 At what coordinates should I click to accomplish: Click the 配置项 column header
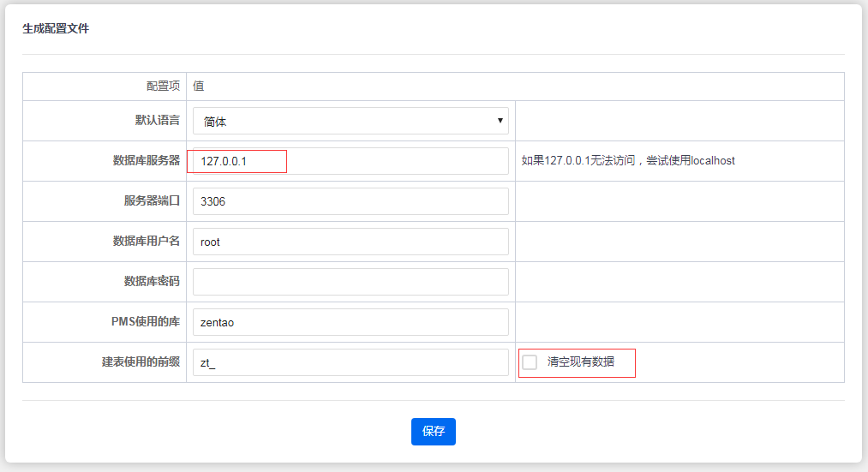click(163, 87)
